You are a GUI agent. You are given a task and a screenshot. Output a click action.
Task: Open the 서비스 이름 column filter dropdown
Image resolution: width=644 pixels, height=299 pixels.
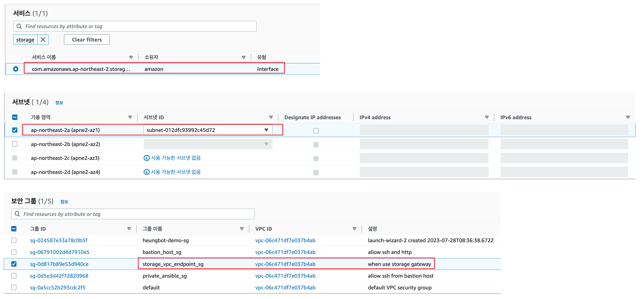click(x=131, y=57)
